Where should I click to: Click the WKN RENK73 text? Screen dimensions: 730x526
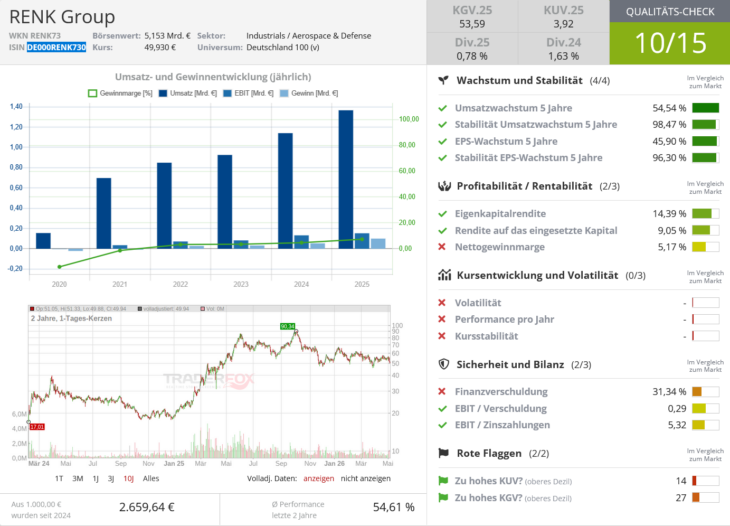pos(35,35)
